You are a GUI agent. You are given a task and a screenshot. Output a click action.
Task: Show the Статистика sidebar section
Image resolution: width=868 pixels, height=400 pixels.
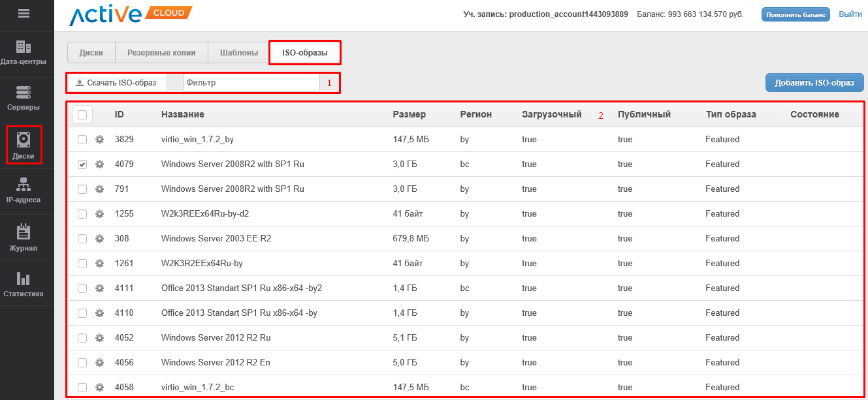point(24,284)
